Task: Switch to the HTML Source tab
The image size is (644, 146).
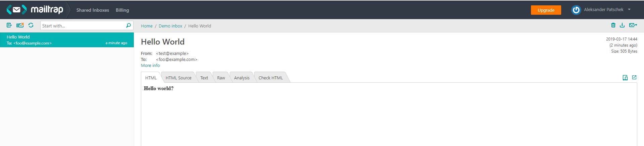Action: [x=178, y=78]
